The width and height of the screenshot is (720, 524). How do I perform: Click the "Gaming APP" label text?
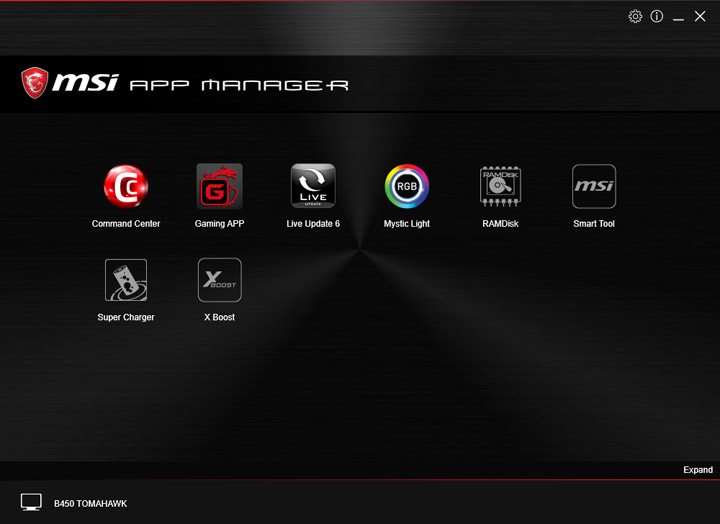[219, 224]
